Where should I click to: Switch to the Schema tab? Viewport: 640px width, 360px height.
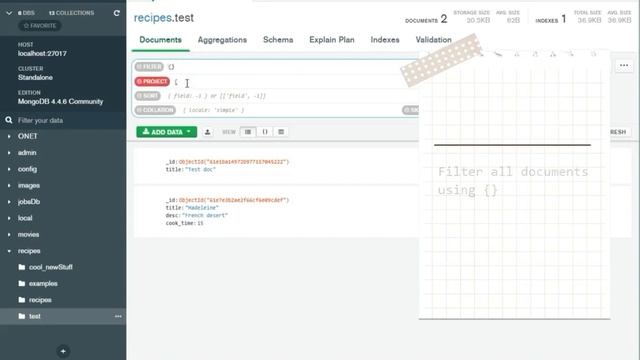(x=278, y=40)
